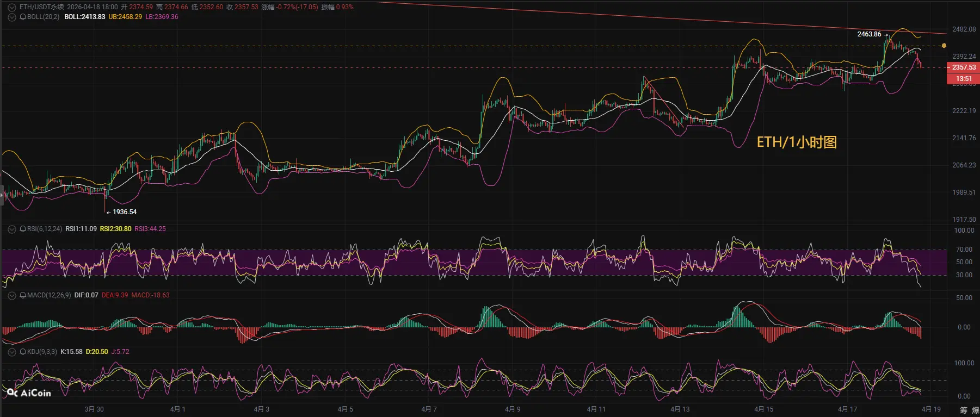Click the DEA:9.39 value
This screenshot has width=980, height=417.
115,295
